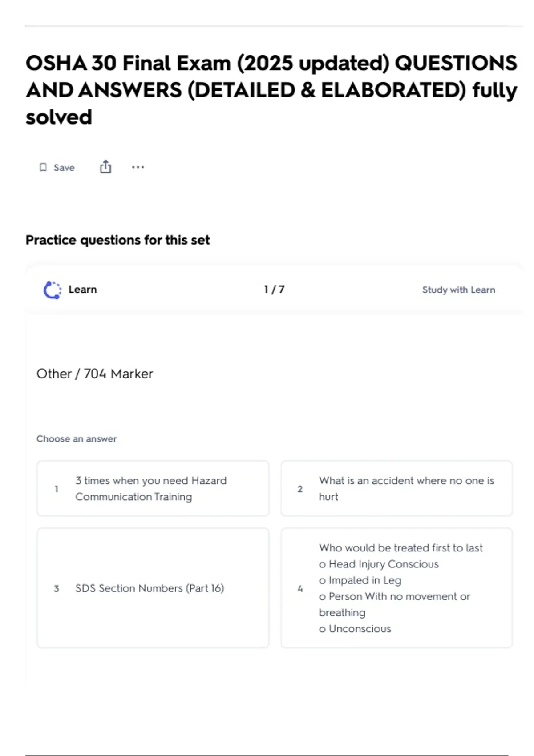Click the Save bookmark icon
This screenshot has width=534, height=756.
[x=43, y=167]
